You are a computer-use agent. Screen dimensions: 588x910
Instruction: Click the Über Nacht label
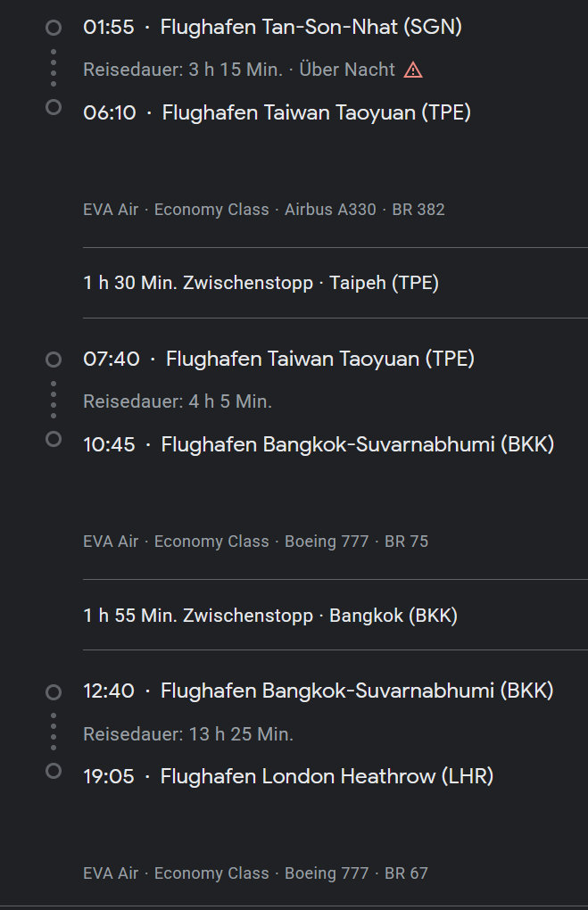pyautogui.click(x=347, y=70)
